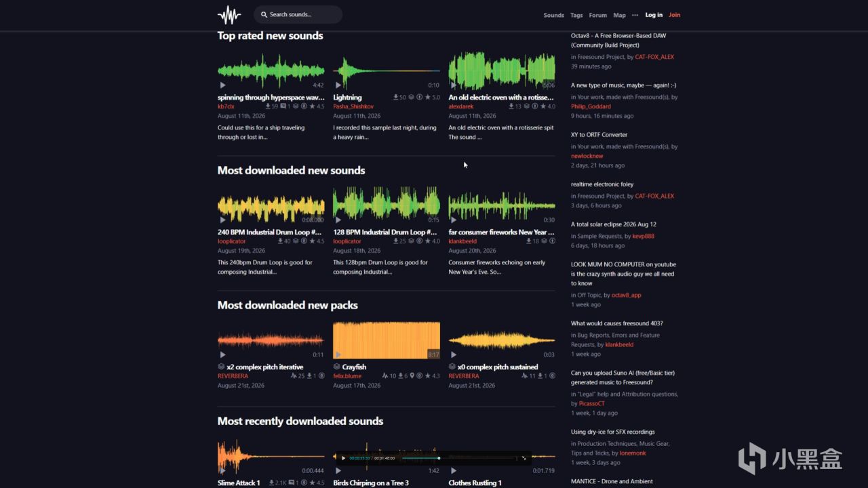Click the Slime Attack 1 waveform thumbnail
The image size is (868, 488).
click(x=271, y=456)
